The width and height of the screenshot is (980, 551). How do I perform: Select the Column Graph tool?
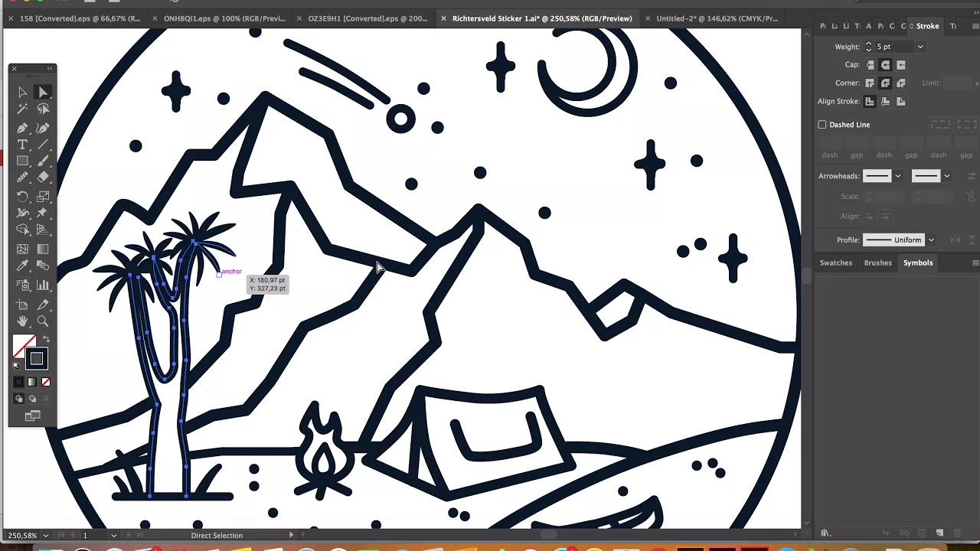click(43, 285)
